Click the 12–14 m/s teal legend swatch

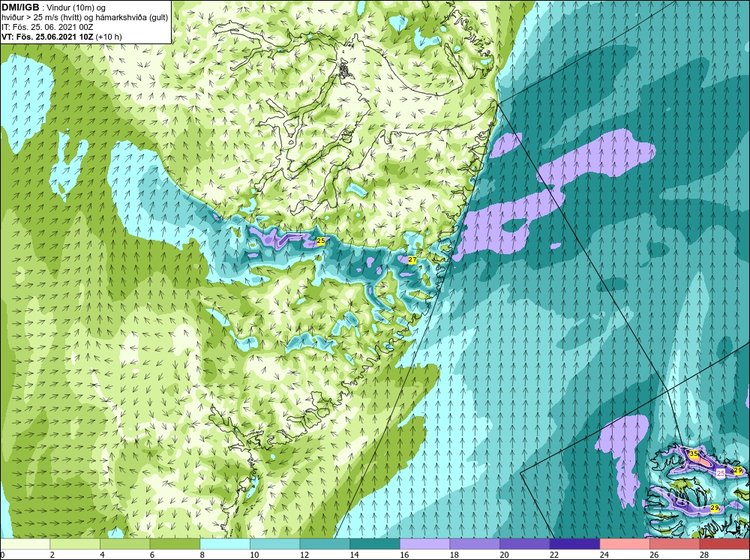pyautogui.click(x=325, y=544)
